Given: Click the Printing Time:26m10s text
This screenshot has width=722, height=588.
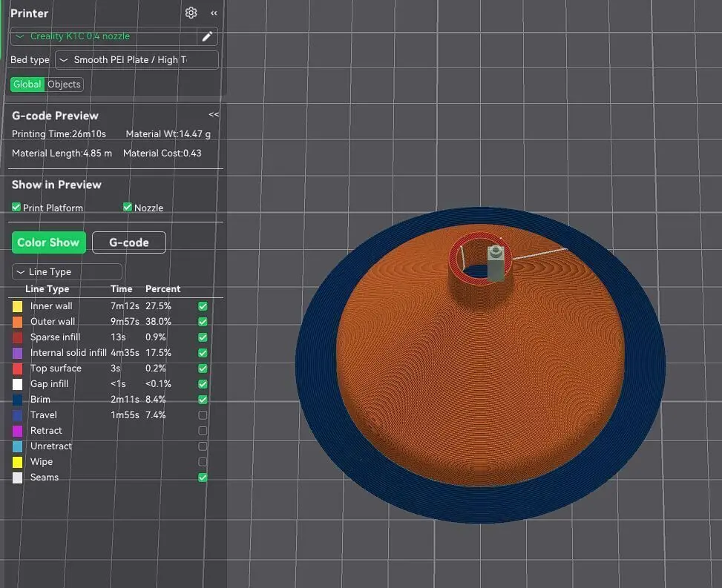Looking at the screenshot, I should 59,134.
